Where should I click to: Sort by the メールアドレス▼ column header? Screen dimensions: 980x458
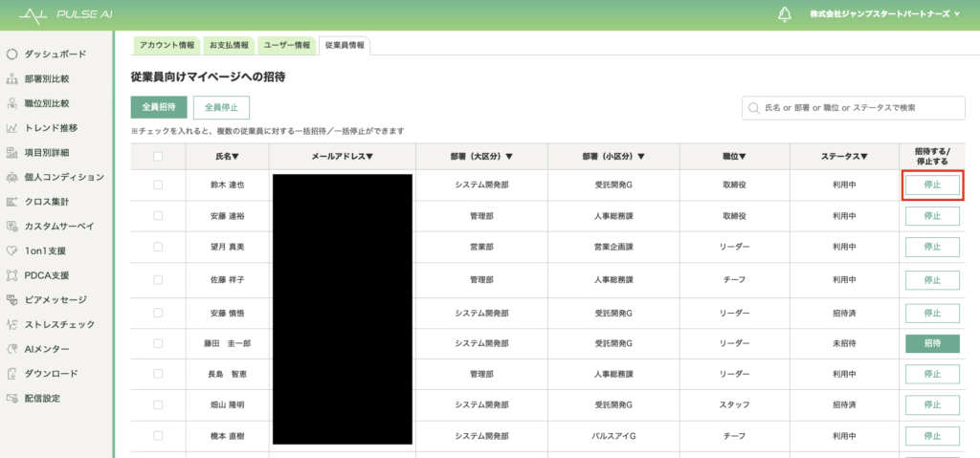coord(342,157)
